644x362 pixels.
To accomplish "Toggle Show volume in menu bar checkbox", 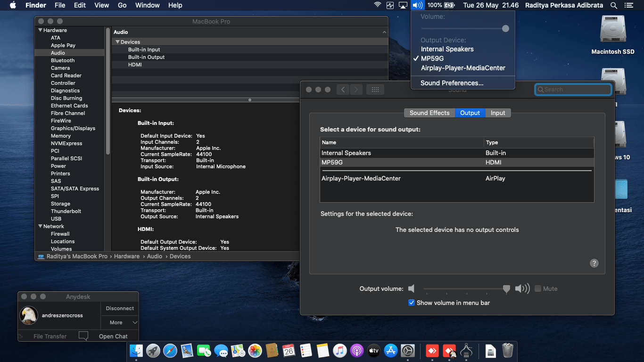I will click(412, 303).
